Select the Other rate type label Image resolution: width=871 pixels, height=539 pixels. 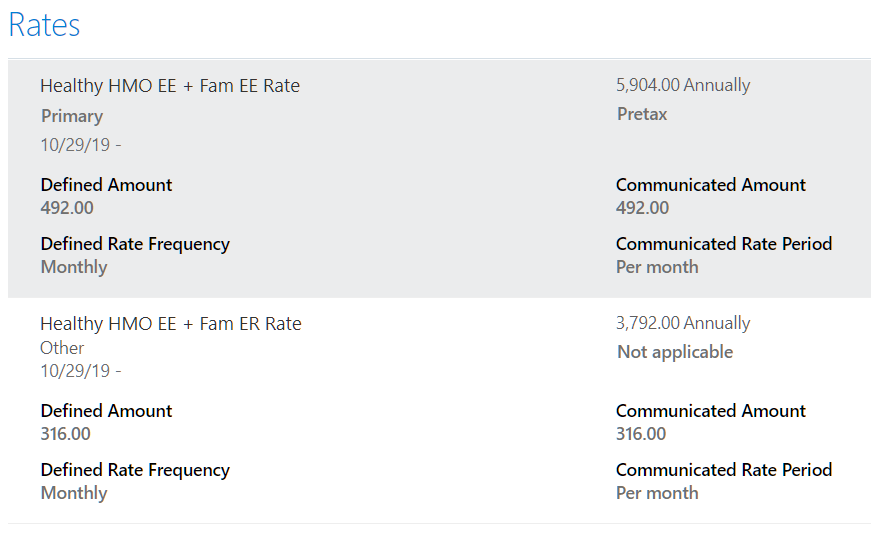62,348
